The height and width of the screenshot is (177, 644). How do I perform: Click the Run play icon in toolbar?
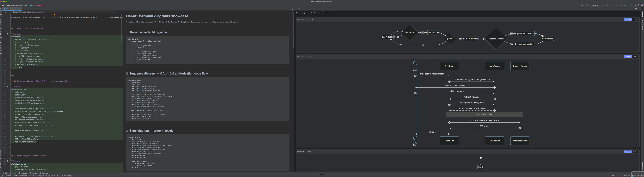click(x=604, y=5)
